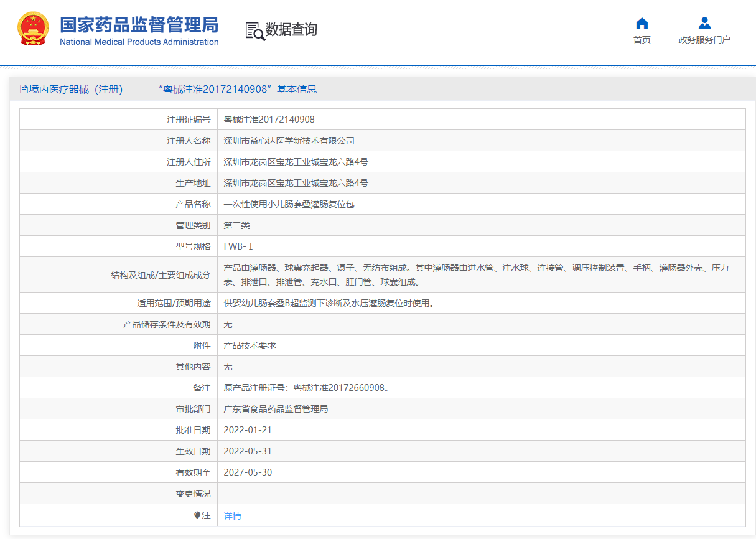Click the National Medical Products Administration subtitle
The height and width of the screenshot is (539, 756).
coord(139,42)
